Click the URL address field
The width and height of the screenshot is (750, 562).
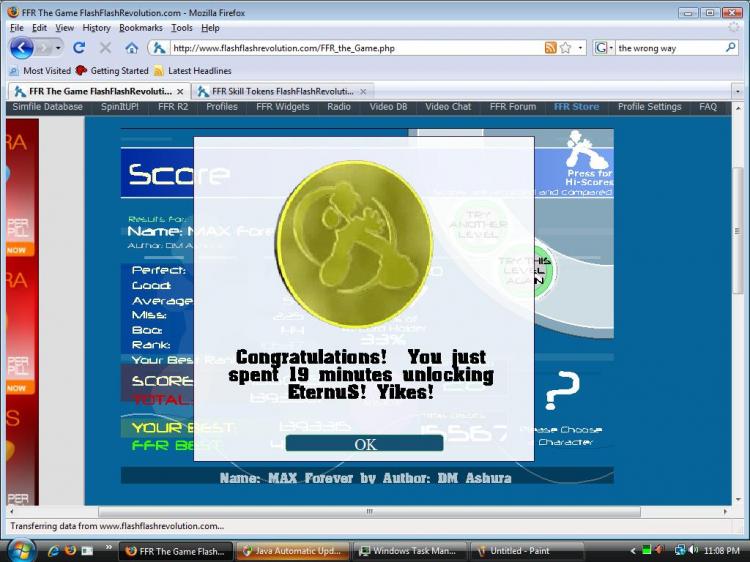(356, 48)
